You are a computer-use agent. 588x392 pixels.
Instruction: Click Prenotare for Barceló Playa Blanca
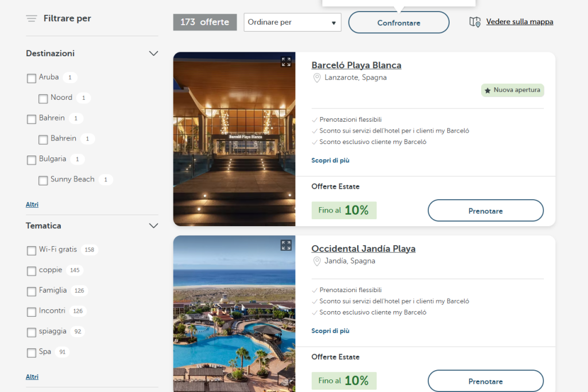click(486, 211)
